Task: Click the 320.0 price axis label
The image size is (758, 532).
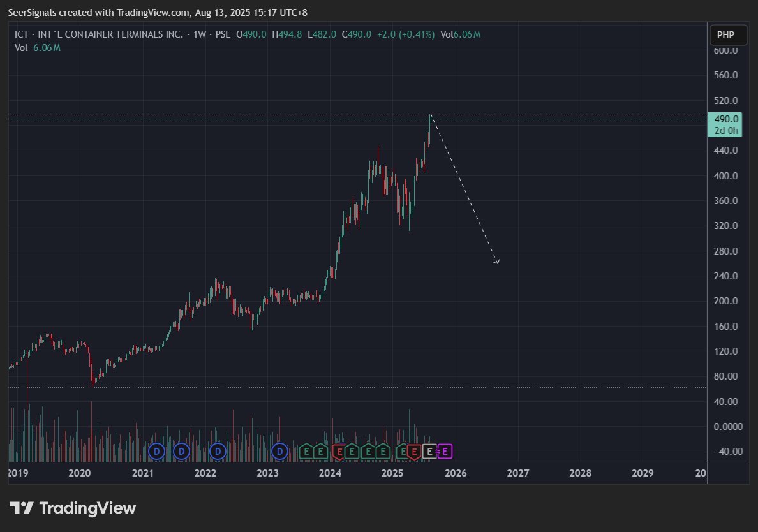Action: click(725, 226)
